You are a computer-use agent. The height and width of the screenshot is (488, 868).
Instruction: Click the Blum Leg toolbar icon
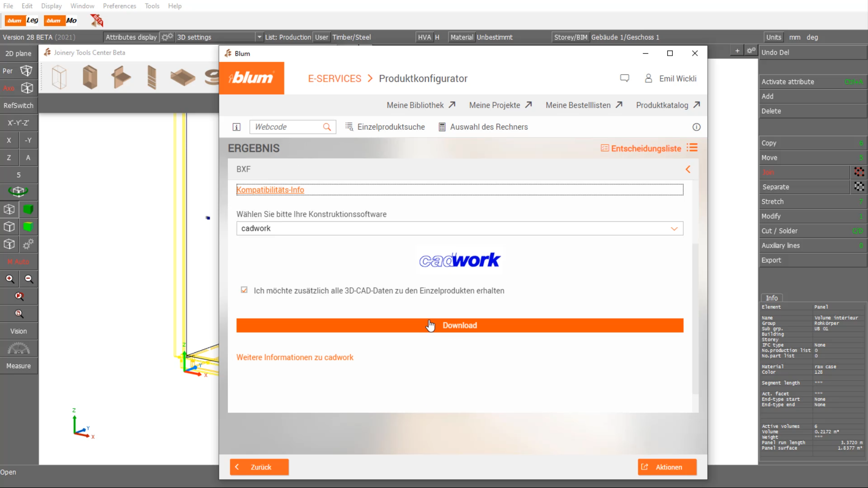pos(22,20)
